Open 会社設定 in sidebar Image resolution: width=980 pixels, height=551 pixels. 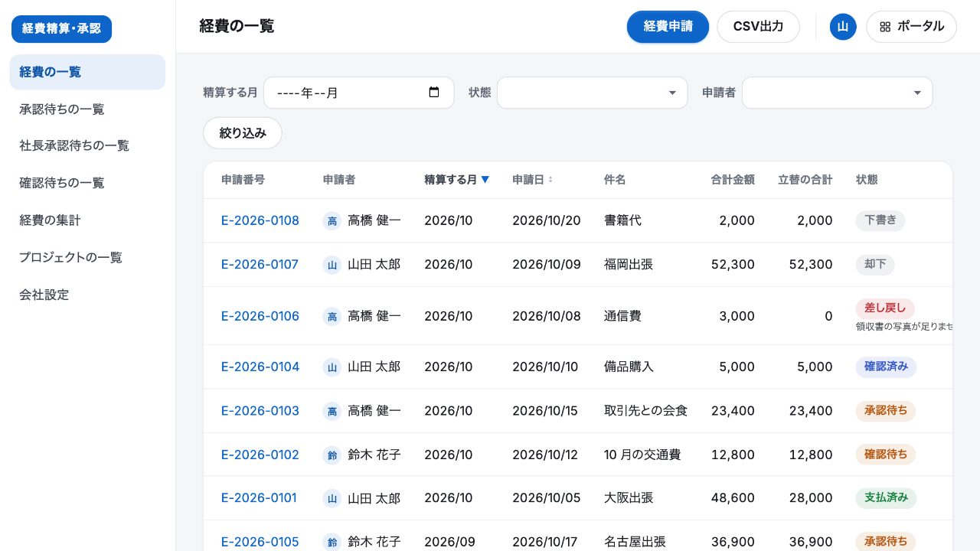[x=87, y=295]
